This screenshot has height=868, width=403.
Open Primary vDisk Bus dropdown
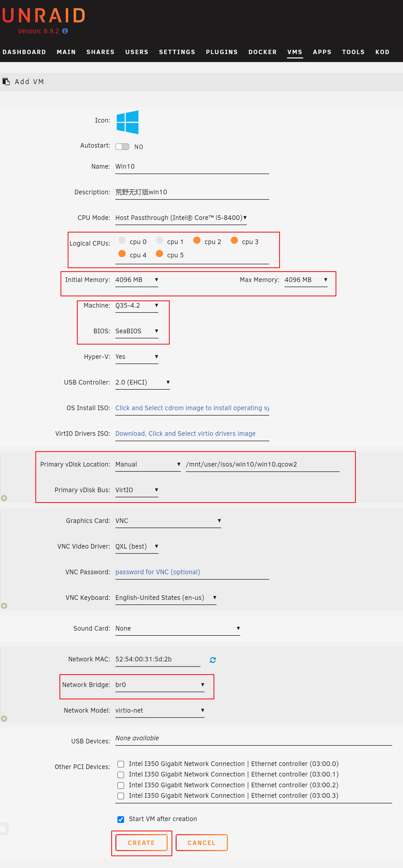(x=137, y=490)
